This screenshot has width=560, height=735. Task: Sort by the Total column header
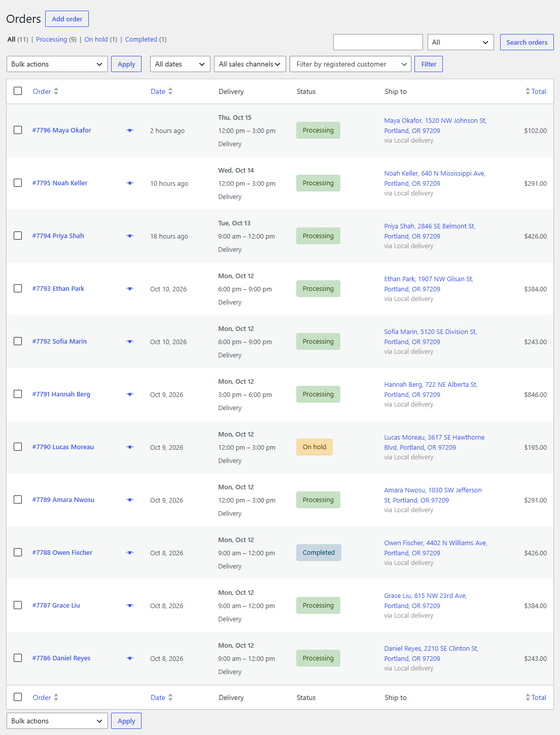[x=539, y=91]
